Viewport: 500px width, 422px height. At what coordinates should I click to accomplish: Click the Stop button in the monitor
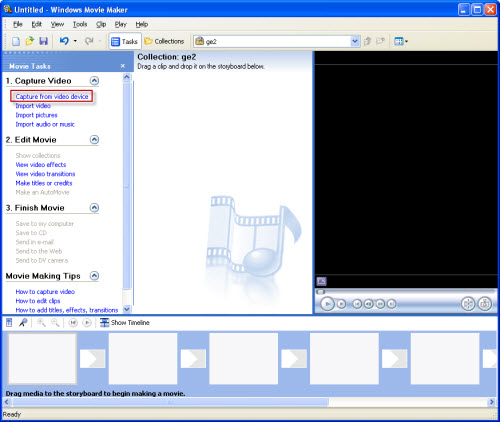pyautogui.click(x=341, y=304)
